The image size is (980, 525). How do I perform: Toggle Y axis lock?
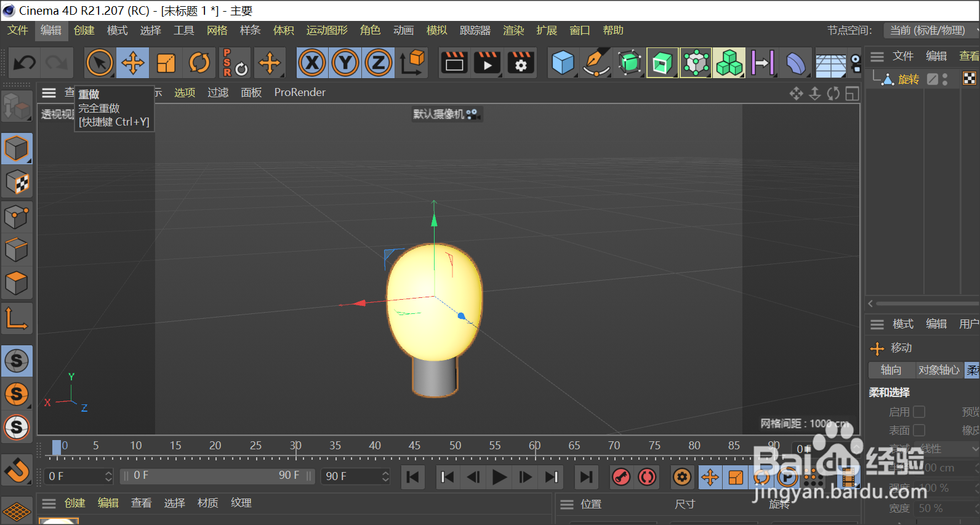(x=345, y=63)
